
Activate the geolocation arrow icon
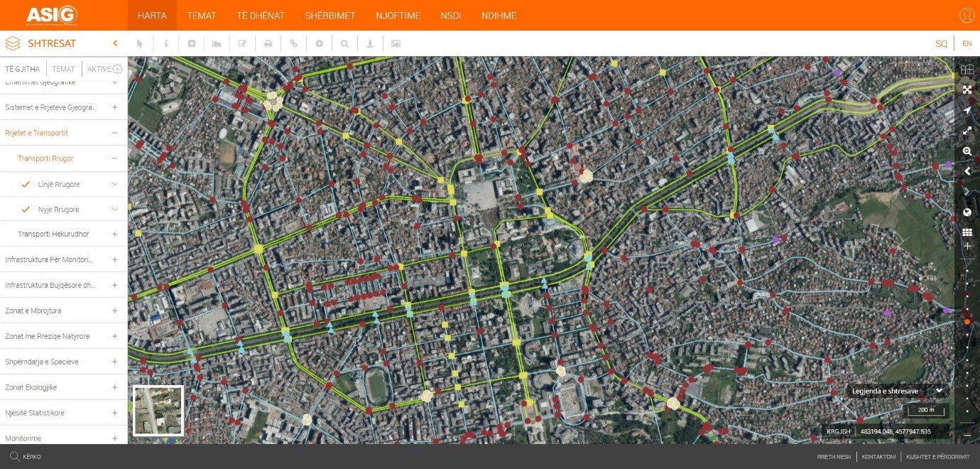point(967,110)
